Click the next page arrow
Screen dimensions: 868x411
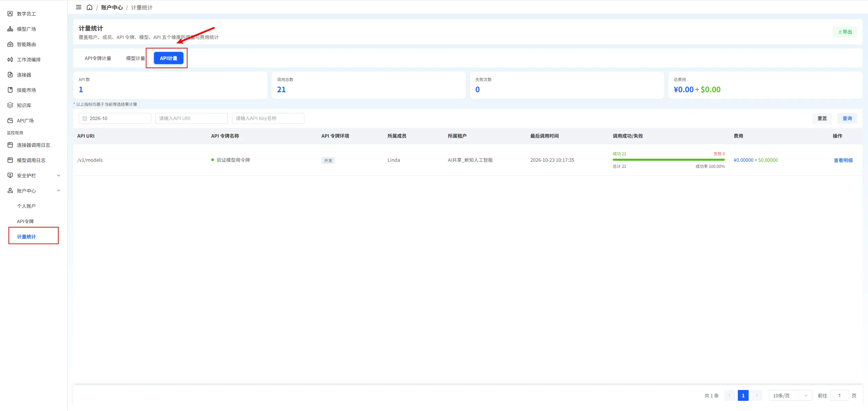click(x=756, y=395)
